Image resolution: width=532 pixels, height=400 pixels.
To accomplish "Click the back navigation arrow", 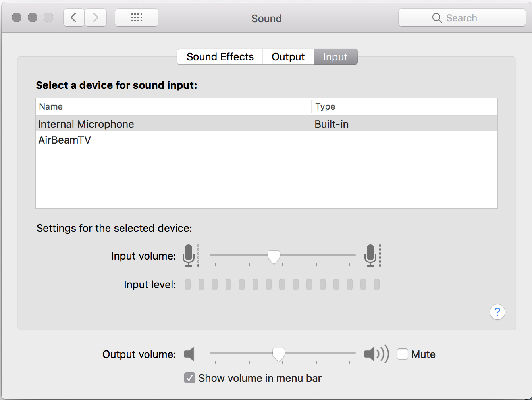I will [x=74, y=18].
